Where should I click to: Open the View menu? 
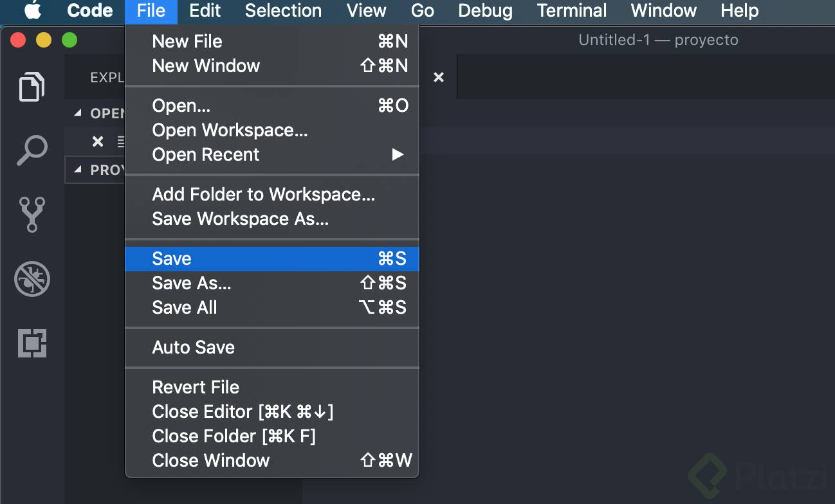(366, 11)
